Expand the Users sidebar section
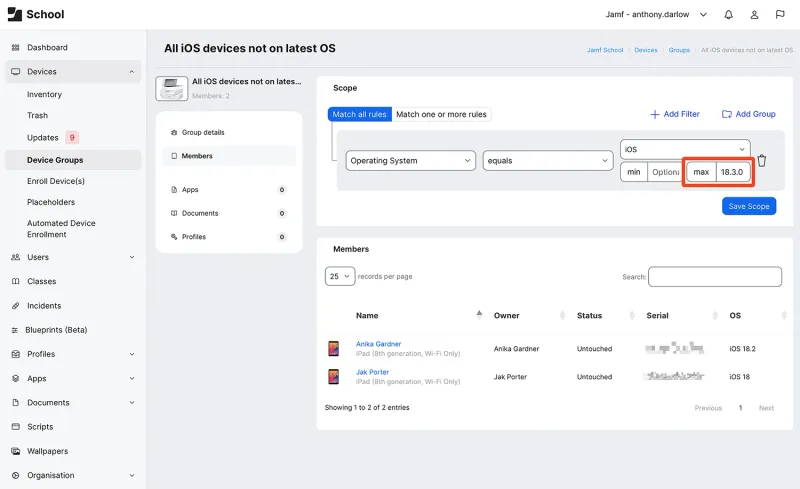Image resolution: width=800 pixels, height=489 pixels. pyautogui.click(x=132, y=257)
